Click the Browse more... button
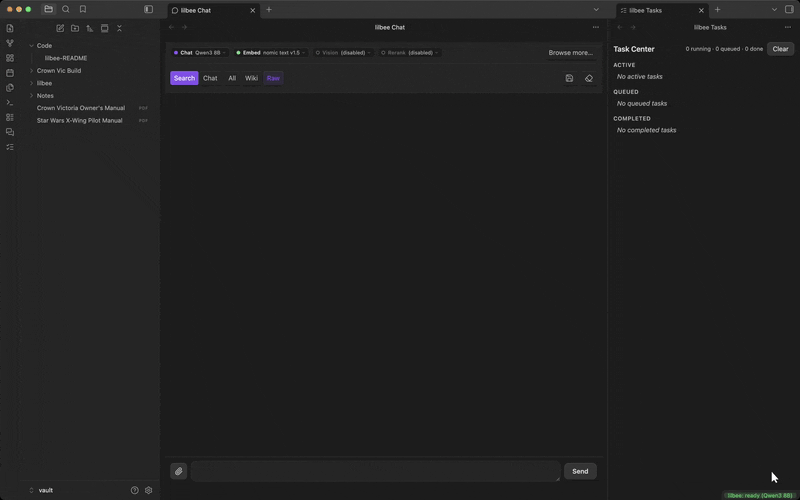Viewport: 800px width, 500px height. pos(570,53)
